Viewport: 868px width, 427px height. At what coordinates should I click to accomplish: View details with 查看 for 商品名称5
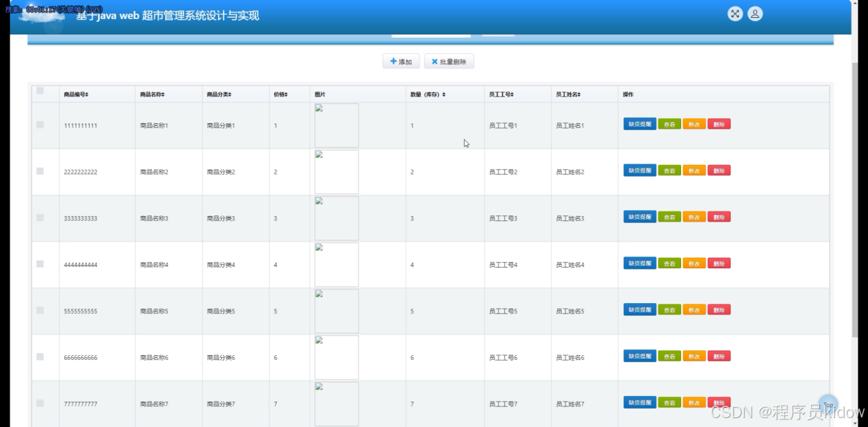click(669, 309)
